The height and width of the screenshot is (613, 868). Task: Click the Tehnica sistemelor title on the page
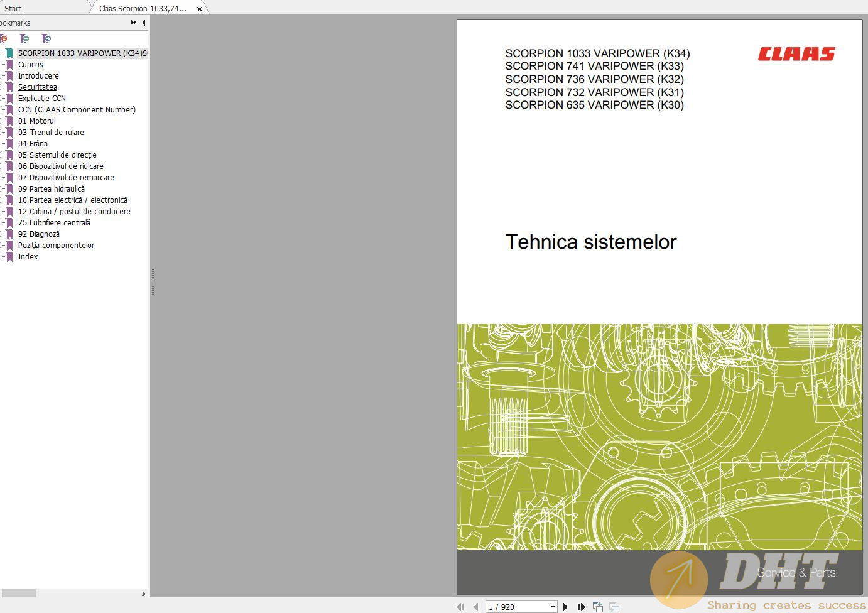[x=591, y=242]
